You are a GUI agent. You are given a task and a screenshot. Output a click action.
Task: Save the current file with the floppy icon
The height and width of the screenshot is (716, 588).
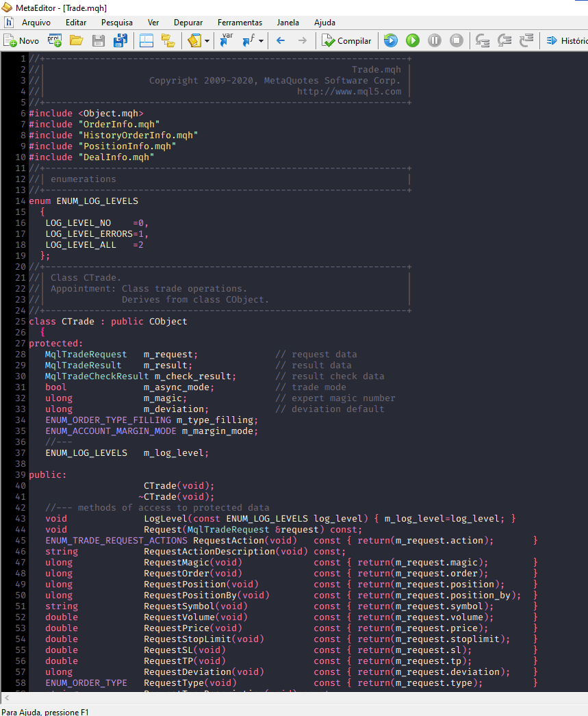(99, 40)
